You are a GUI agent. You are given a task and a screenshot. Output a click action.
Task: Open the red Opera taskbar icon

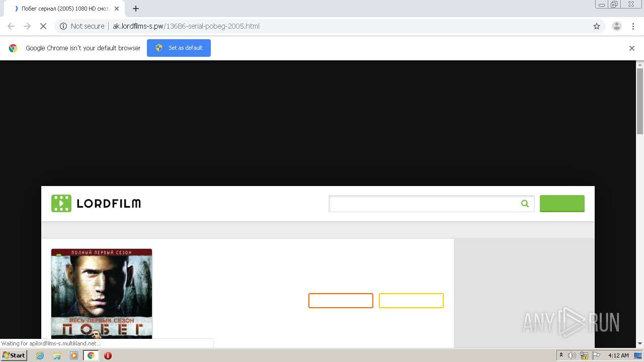tap(108, 355)
